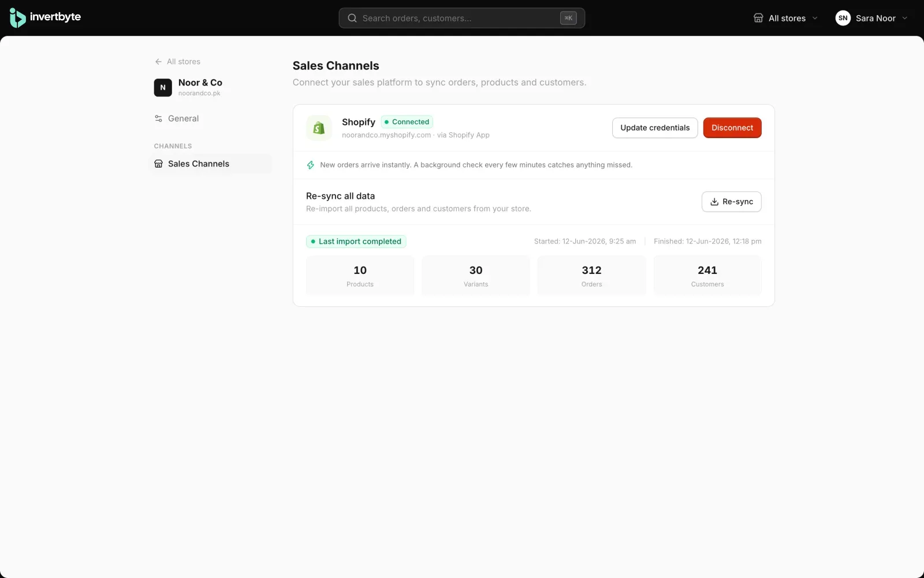The width and height of the screenshot is (924, 578).
Task: Click the Sales Channels page heading
Action: 336,66
